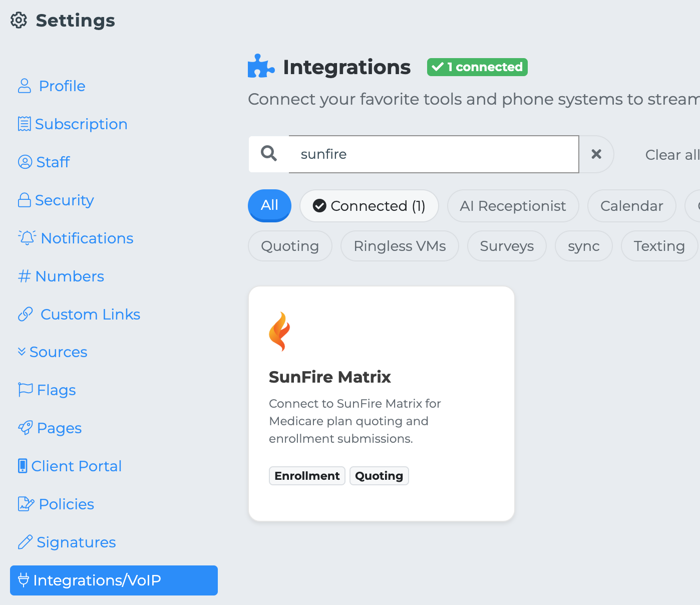Screen dimensions: 700x605
Task: Open the SunFire Matrix integration card
Action: click(x=381, y=403)
